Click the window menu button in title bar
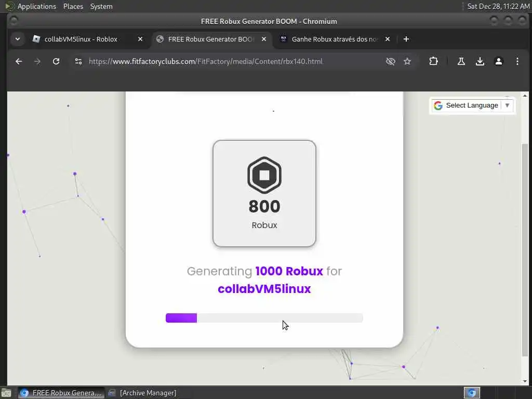 14,21
